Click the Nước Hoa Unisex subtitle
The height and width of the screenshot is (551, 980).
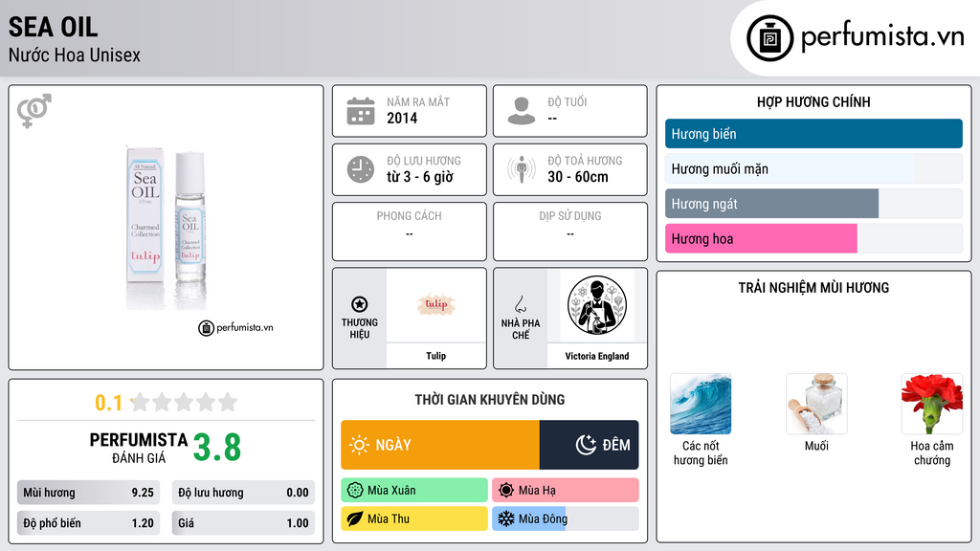tap(75, 55)
